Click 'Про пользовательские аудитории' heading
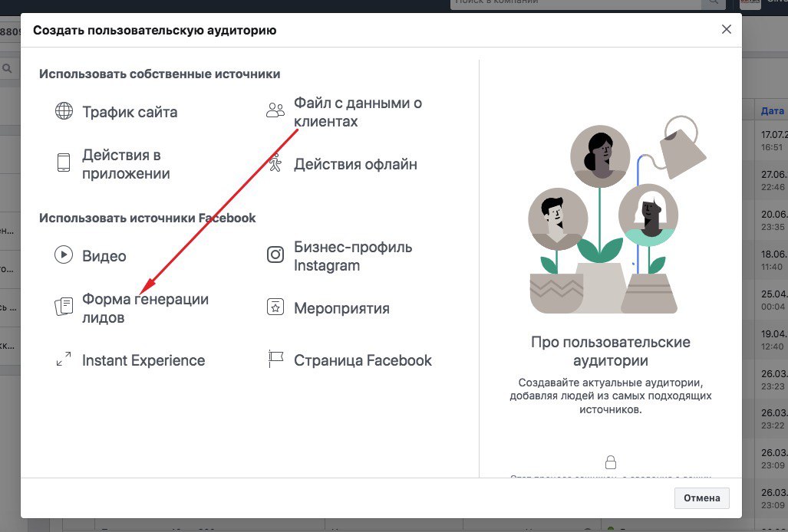The image size is (788, 532). (611, 351)
